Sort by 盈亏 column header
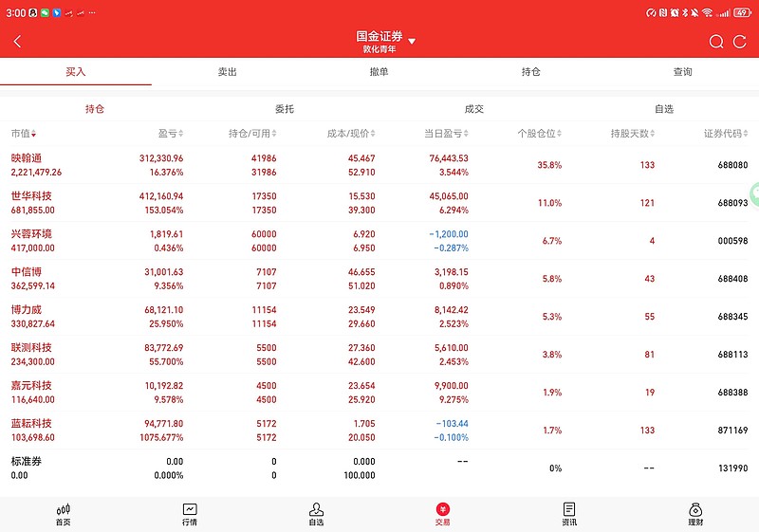The width and height of the screenshot is (759, 532). [x=171, y=134]
